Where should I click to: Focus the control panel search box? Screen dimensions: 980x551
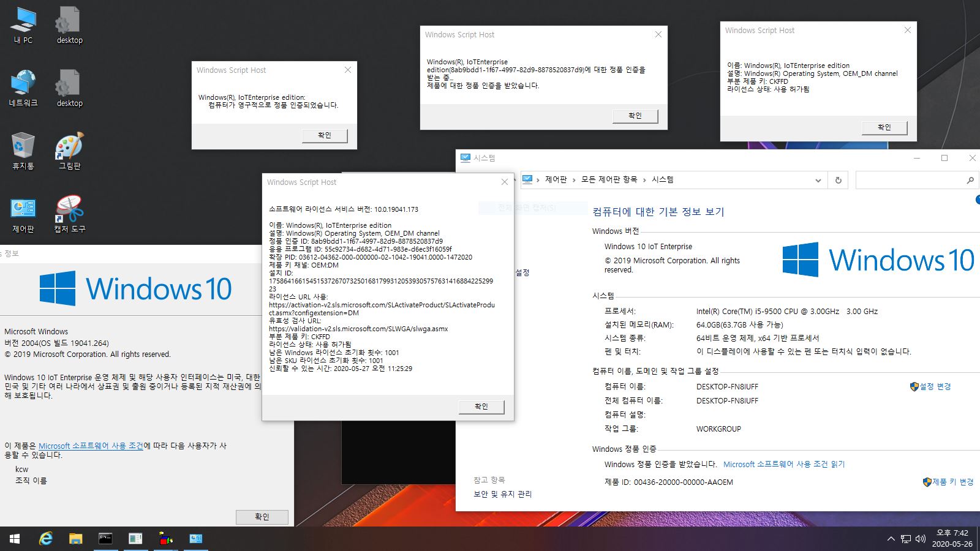(x=909, y=180)
